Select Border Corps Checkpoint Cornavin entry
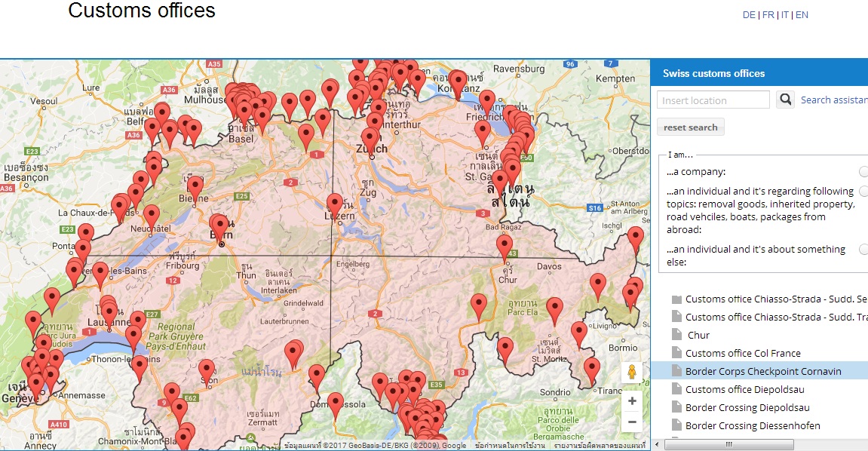868x451 pixels. click(x=763, y=371)
